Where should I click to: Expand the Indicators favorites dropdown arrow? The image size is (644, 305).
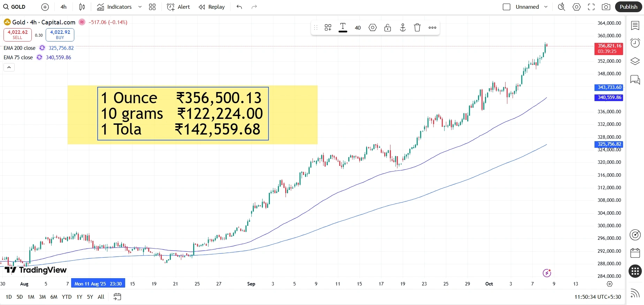click(140, 7)
